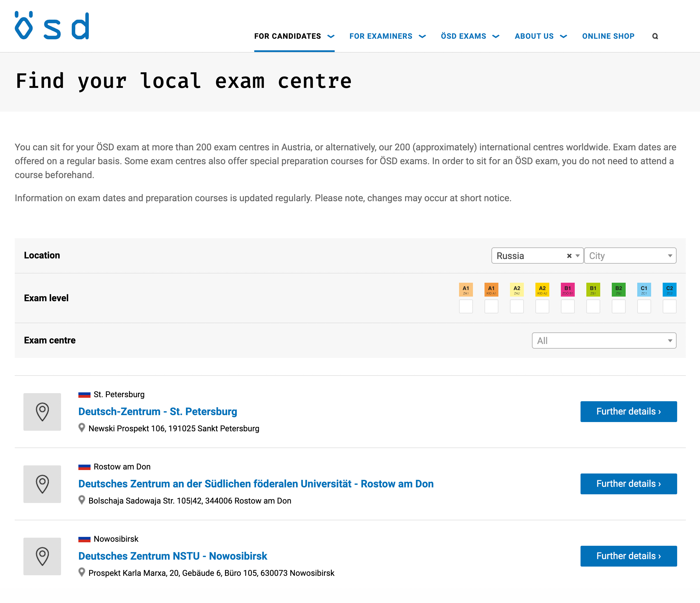This screenshot has width=700, height=603.
Task: Tick the checkbox under B1 ZDÖ B1
Action: point(568,306)
